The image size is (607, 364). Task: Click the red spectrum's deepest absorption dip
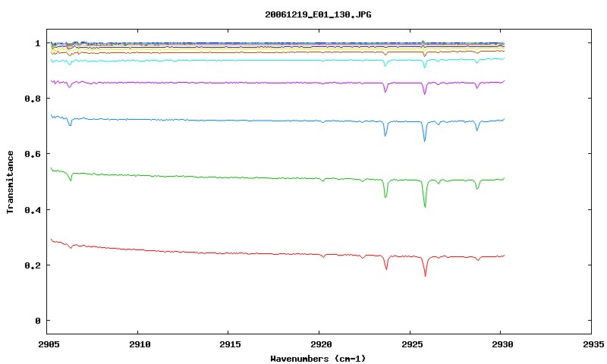(425, 275)
